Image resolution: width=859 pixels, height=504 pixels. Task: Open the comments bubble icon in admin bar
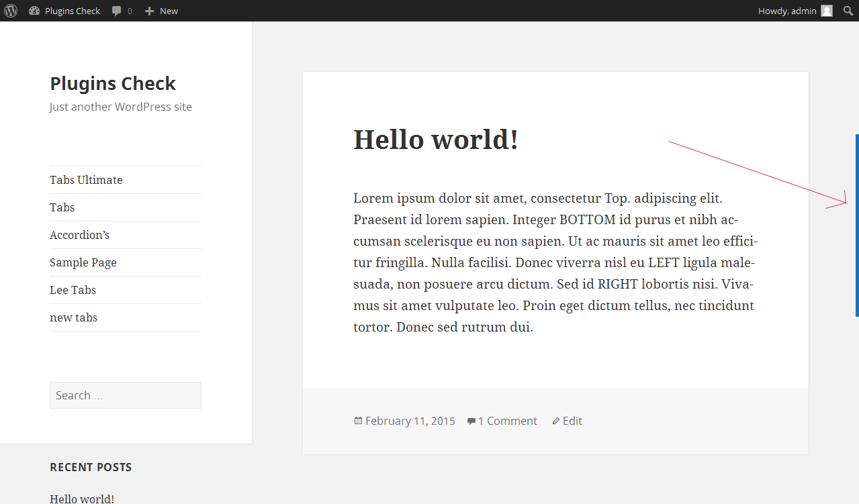click(117, 11)
